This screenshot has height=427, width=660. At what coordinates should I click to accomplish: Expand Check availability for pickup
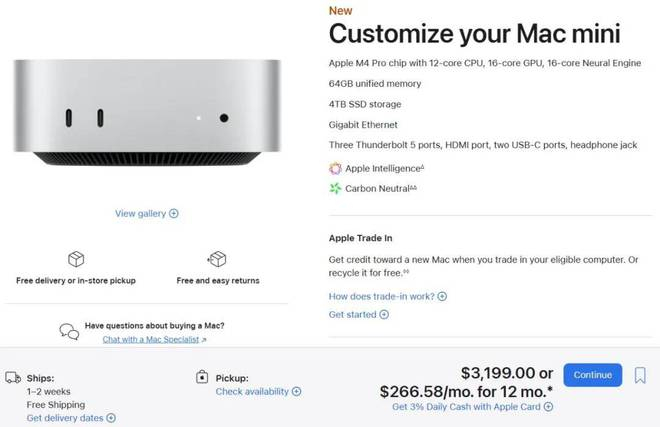[258, 392]
